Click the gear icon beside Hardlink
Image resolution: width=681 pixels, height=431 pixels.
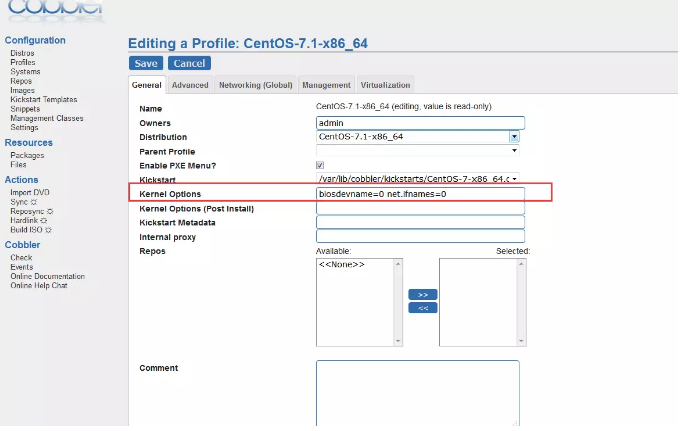coord(43,221)
